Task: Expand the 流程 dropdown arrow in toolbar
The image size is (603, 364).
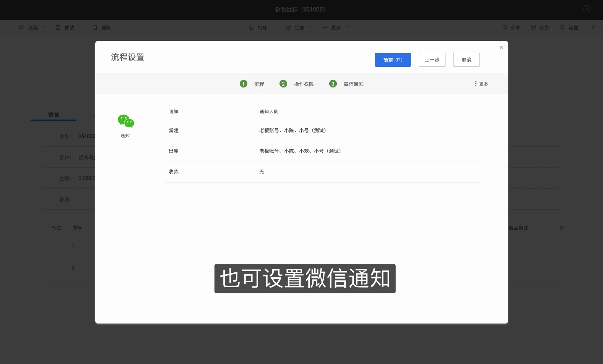Action: pos(44,28)
